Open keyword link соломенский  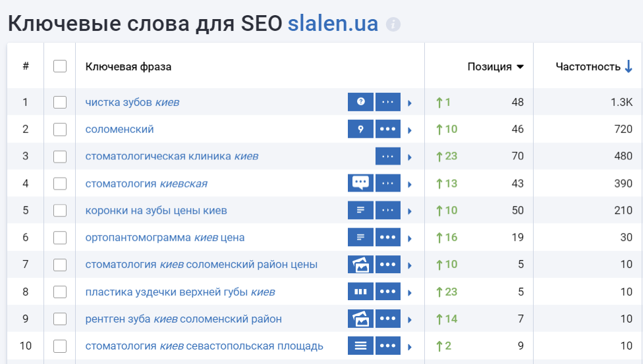(x=119, y=129)
